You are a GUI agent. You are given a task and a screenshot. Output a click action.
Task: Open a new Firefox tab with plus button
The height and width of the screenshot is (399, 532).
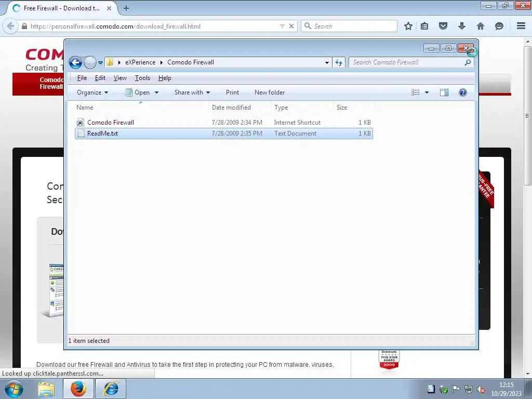click(126, 8)
